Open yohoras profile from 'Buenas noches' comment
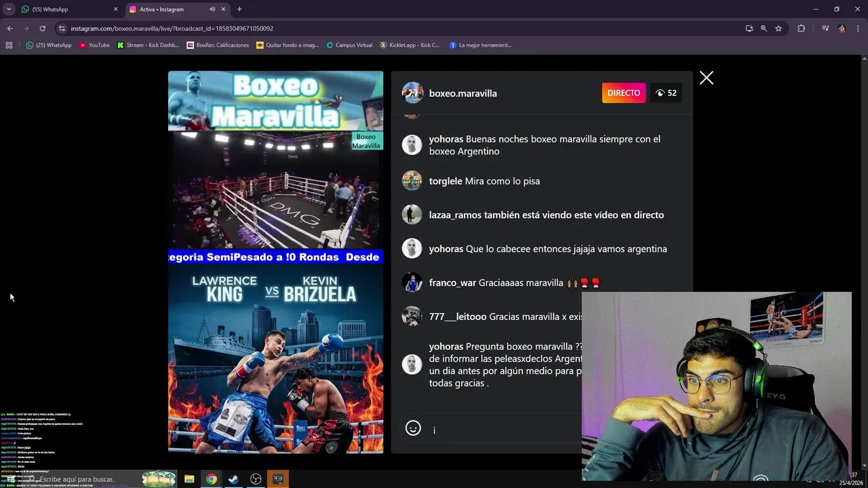This screenshot has width=868, height=488. coord(446,139)
